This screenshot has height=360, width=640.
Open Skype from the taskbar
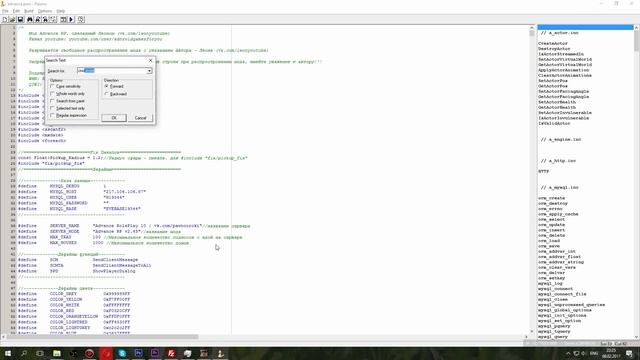pyautogui.click(x=122, y=353)
